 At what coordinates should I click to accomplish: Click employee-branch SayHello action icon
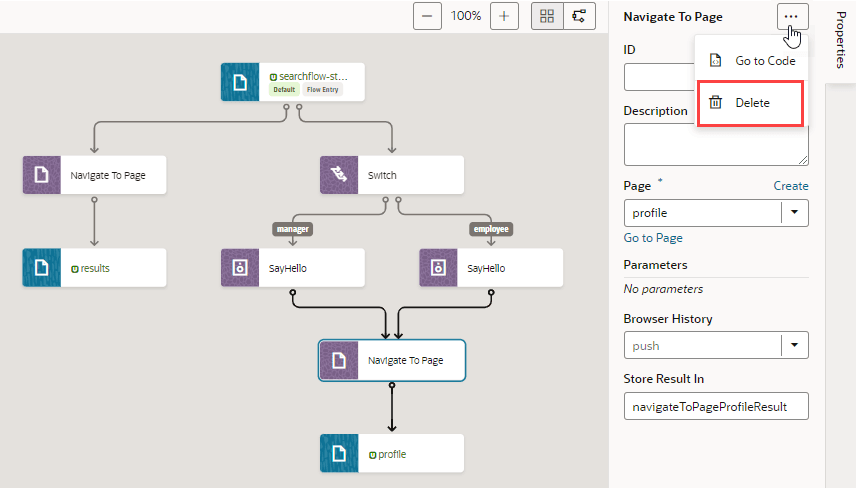click(x=438, y=267)
